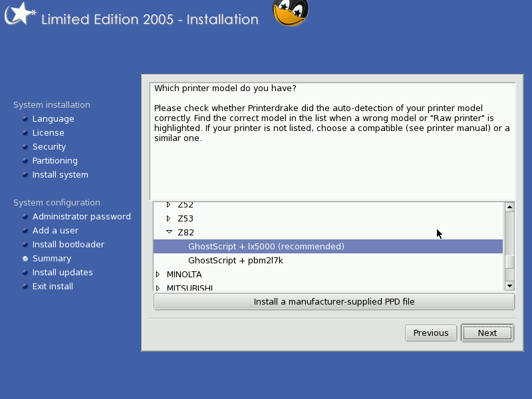This screenshot has width=532, height=399.
Task: Click the System installation heading
Action: pos(52,105)
